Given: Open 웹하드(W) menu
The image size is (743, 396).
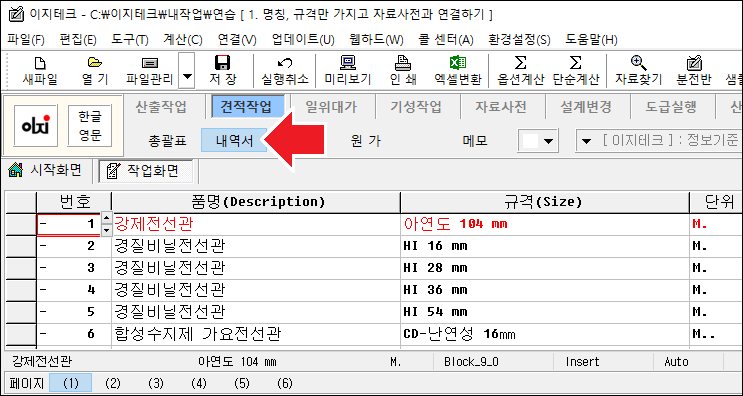Looking at the screenshot, I should [376, 39].
